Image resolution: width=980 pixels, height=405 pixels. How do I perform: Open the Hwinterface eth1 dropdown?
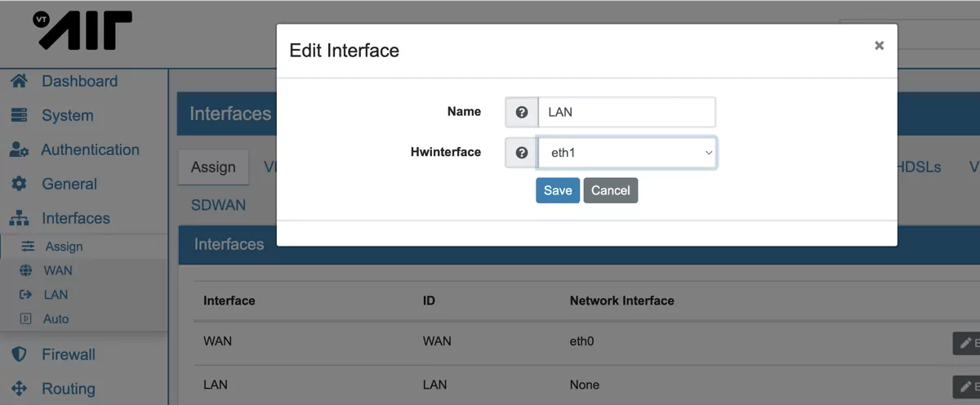pos(627,152)
